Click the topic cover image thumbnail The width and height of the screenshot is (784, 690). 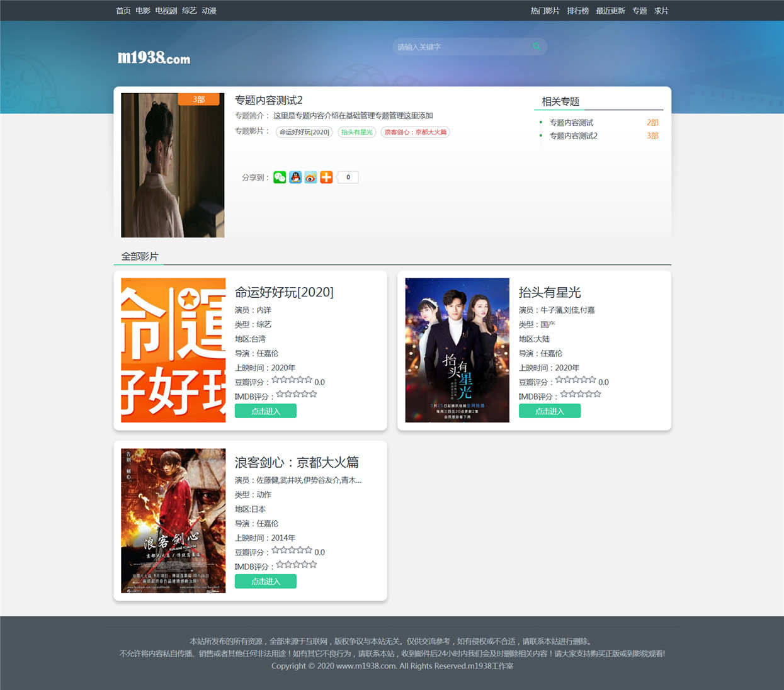[173, 165]
